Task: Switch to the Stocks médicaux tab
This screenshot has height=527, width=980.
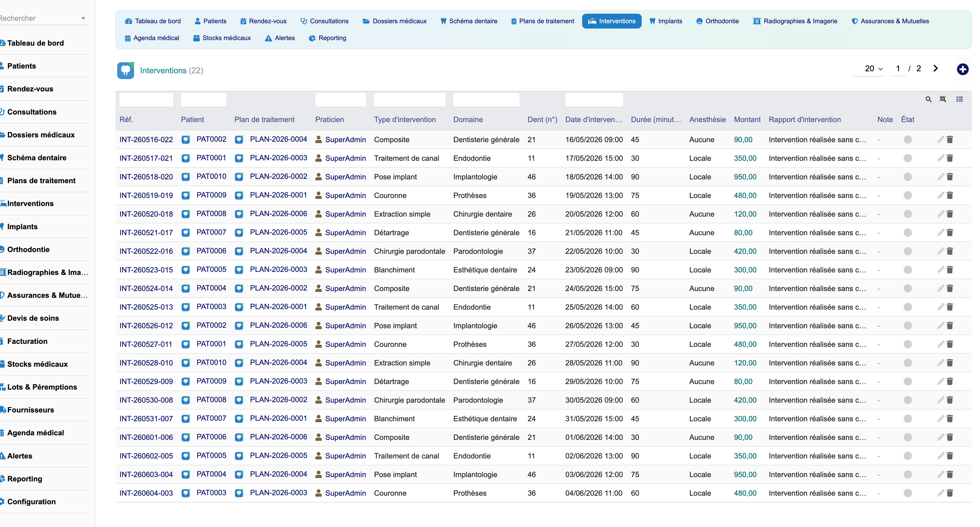Action: (x=222, y=38)
